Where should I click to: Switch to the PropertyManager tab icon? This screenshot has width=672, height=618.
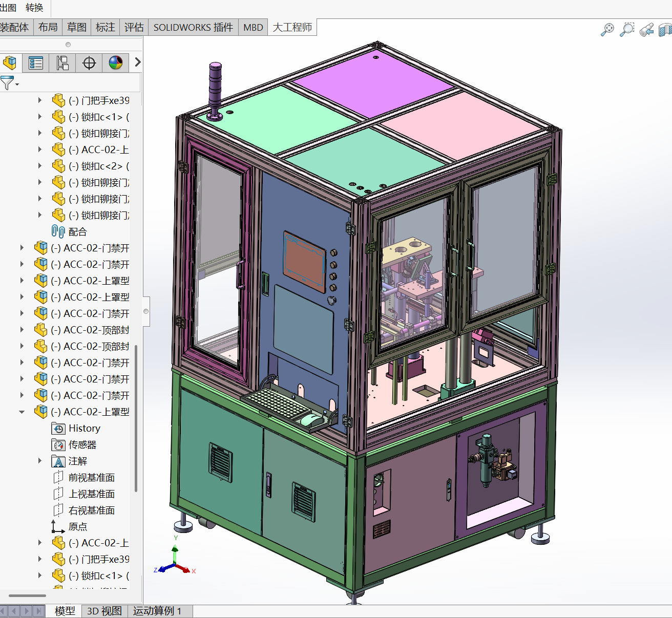36,63
